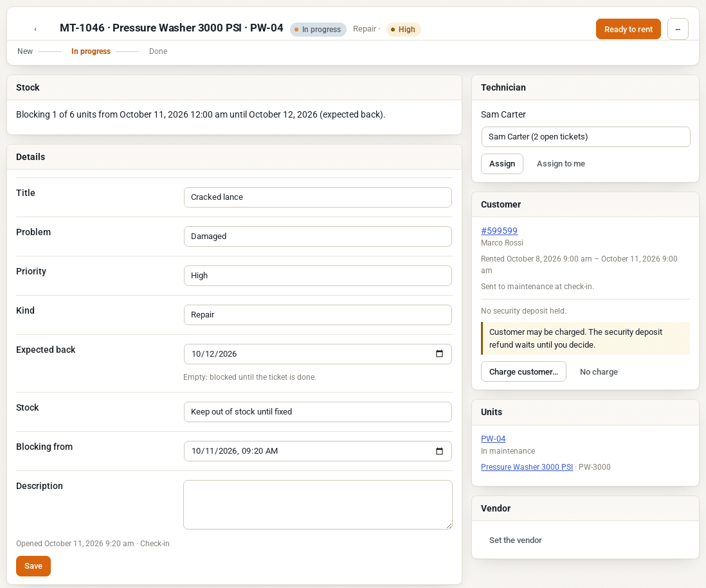
Task: Choose Assign to me
Action: coord(561,164)
